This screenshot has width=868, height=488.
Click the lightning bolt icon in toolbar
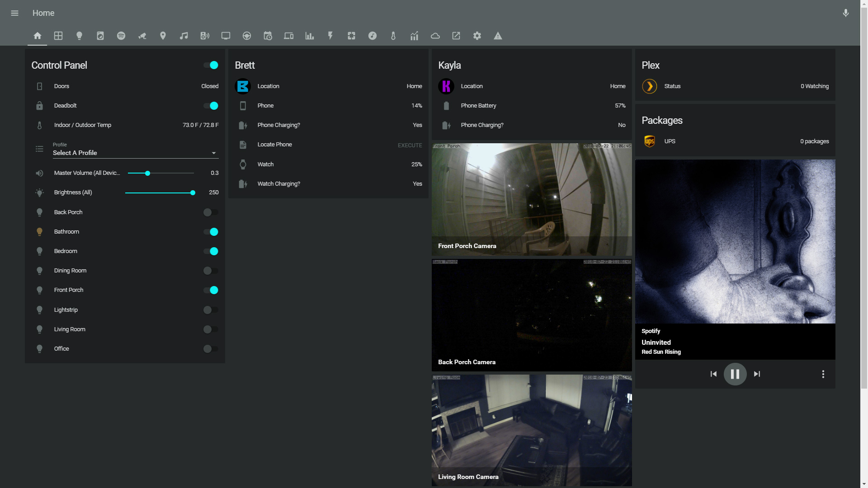pos(330,36)
